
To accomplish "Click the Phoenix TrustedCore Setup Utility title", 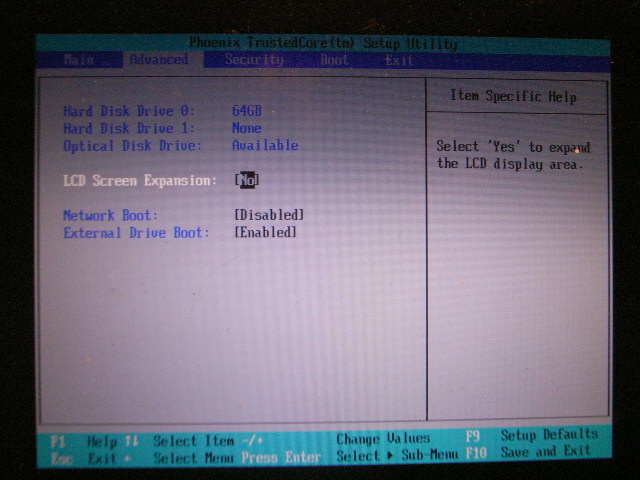I will point(323,43).
